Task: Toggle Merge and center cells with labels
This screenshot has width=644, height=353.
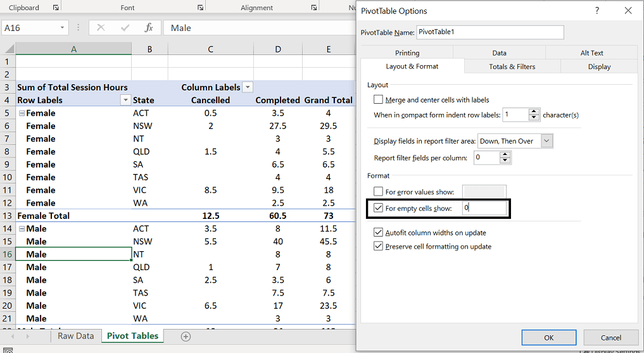Action: pos(378,99)
